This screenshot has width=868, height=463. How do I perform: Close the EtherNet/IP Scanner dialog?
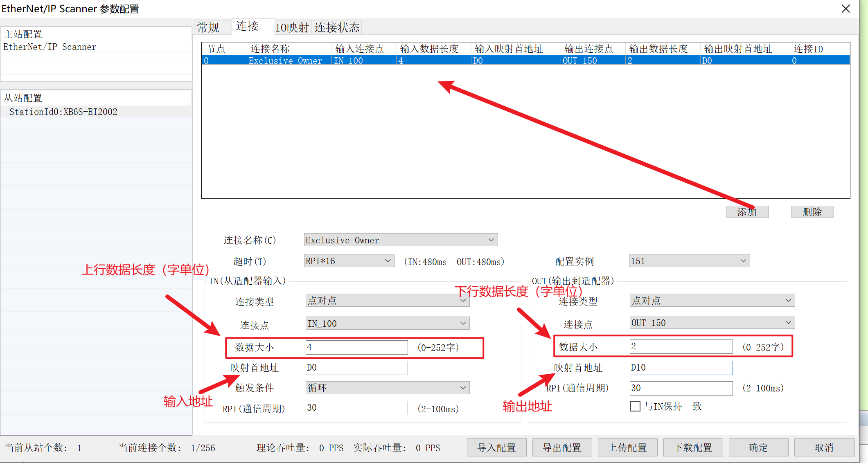click(x=846, y=9)
